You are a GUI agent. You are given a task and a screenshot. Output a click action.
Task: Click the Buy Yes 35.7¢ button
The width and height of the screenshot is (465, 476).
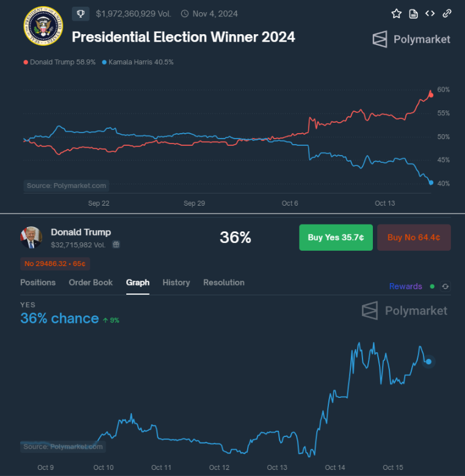(336, 237)
